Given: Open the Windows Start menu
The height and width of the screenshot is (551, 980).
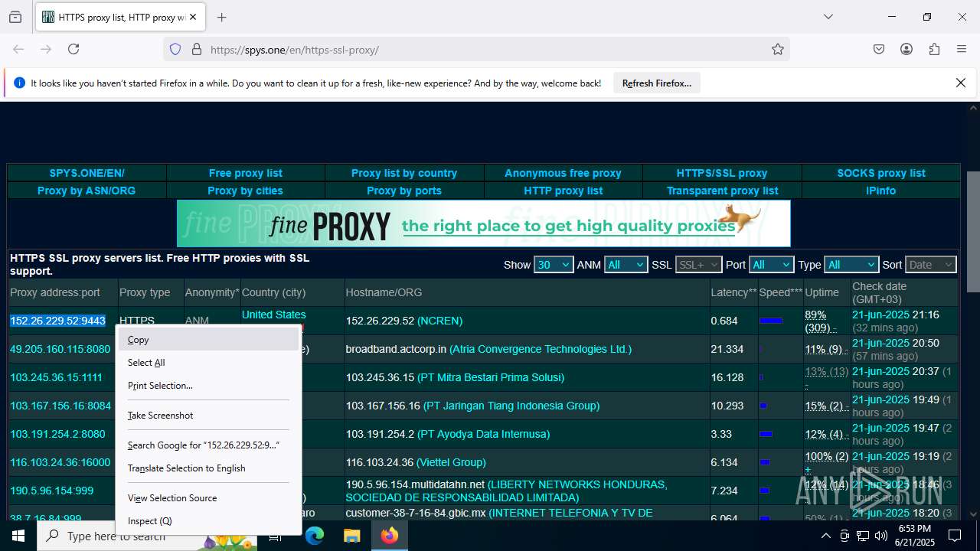Looking at the screenshot, I should (x=18, y=536).
